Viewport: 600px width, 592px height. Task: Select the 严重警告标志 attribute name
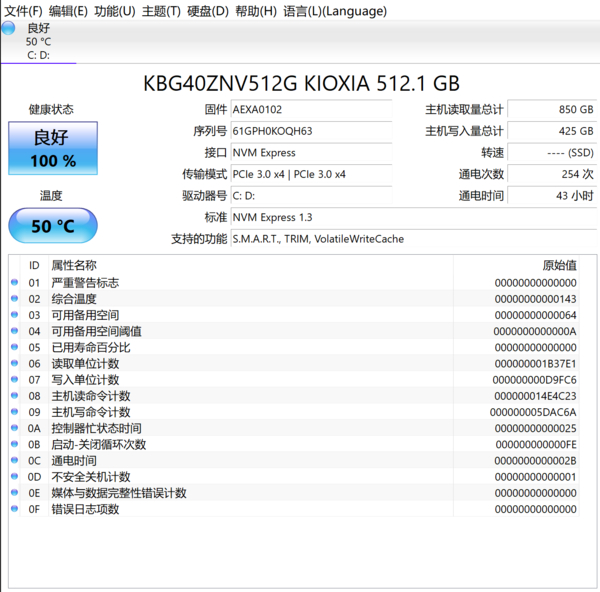click(x=85, y=283)
